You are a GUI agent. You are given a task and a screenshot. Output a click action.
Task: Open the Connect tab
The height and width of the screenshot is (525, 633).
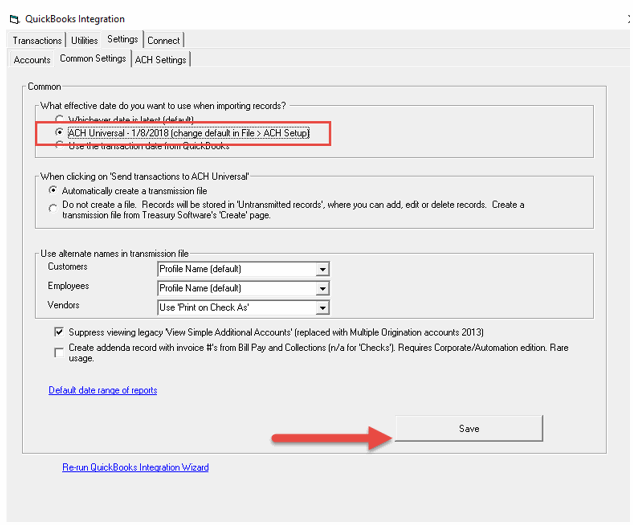[x=163, y=40]
